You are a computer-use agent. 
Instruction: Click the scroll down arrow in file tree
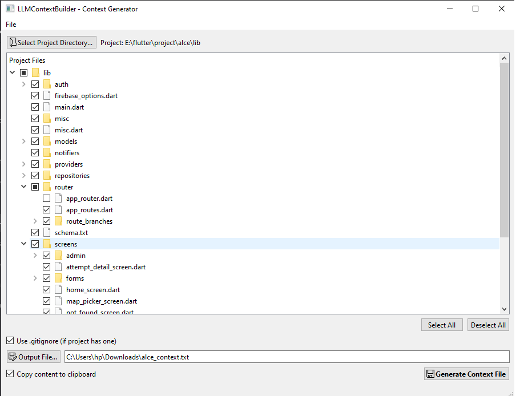coord(504,309)
